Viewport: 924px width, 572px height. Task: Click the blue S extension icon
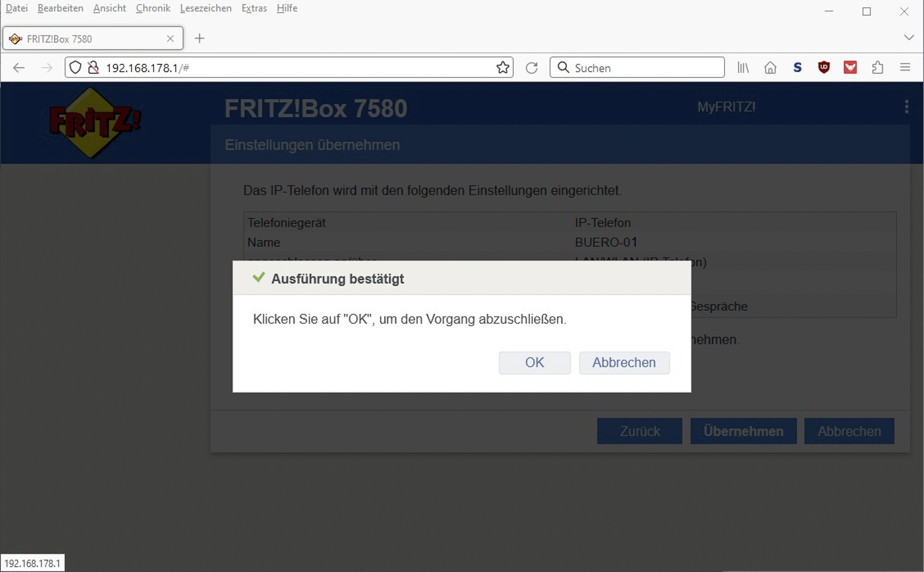[x=797, y=68]
